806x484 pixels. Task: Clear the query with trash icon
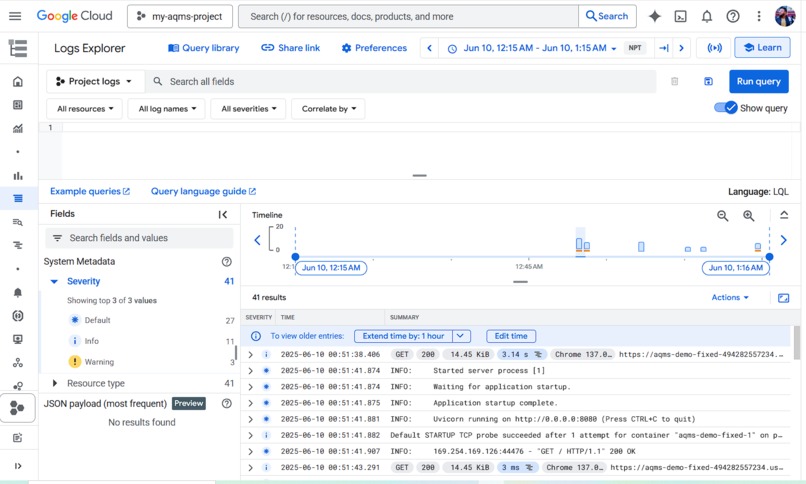click(675, 81)
